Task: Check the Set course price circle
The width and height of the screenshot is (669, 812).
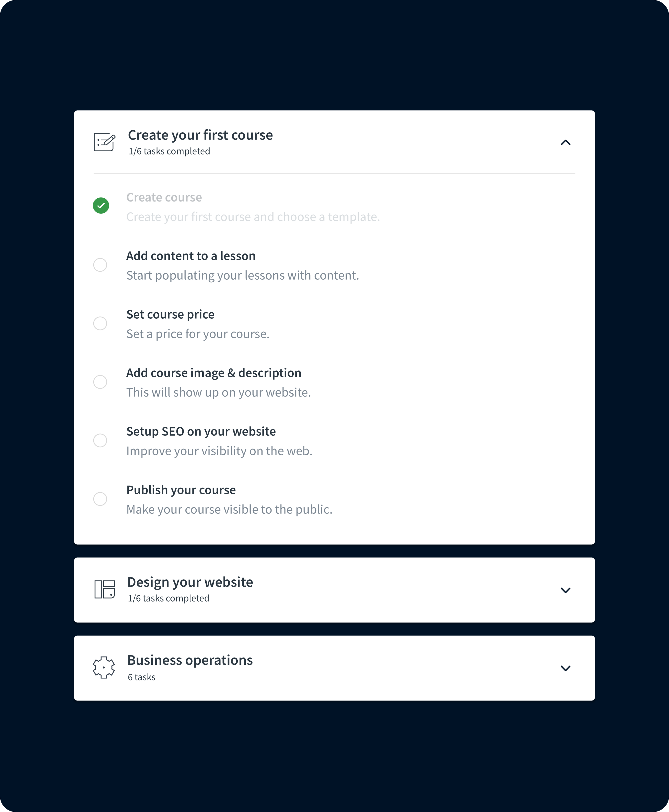Action: click(x=100, y=324)
